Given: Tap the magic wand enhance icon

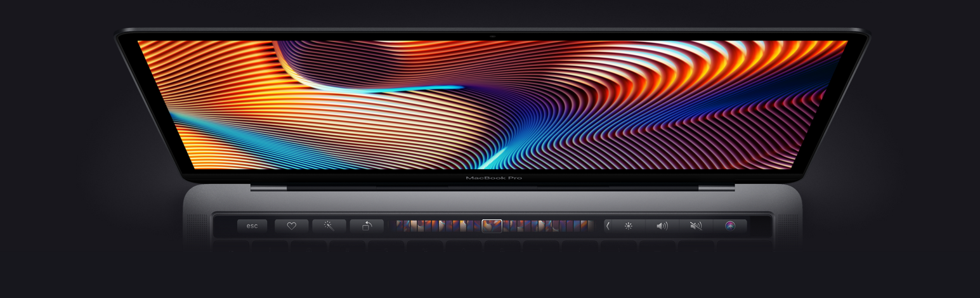Looking at the screenshot, I should (329, 226).
